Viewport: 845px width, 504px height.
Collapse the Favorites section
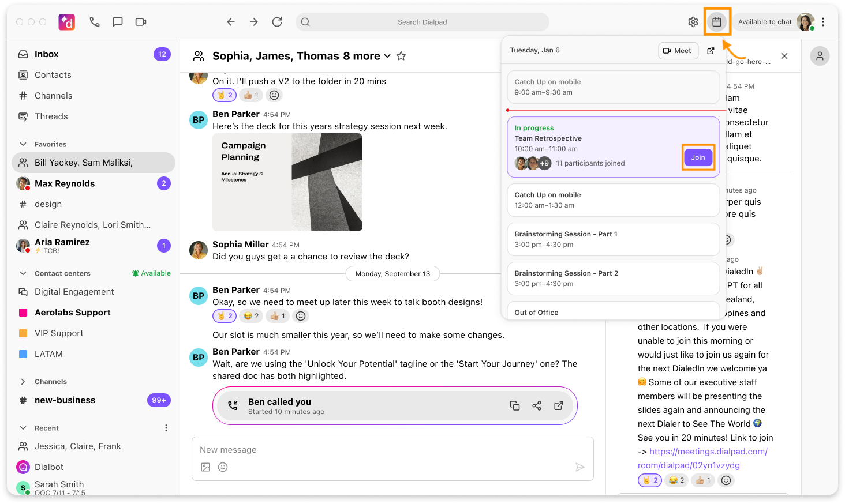23,144
